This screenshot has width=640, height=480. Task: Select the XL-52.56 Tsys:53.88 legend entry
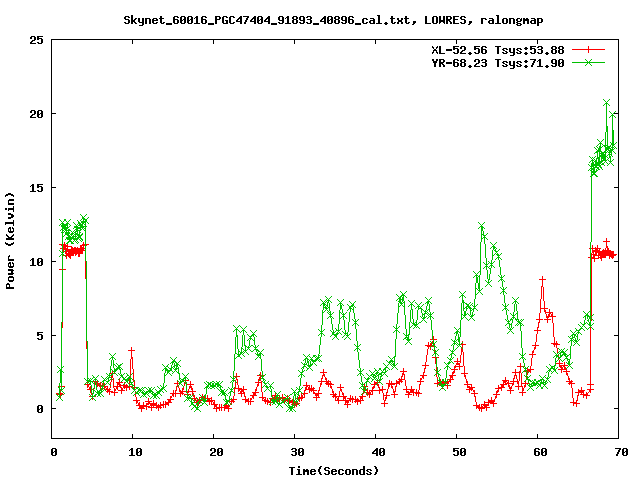pyautogui.click(x=498, y=50)
